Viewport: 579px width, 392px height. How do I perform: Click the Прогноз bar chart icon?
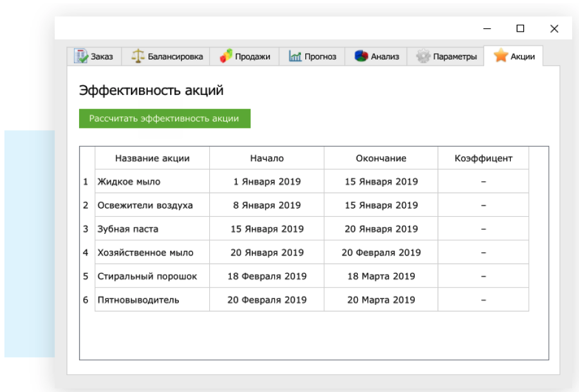[x=295, y=56]
